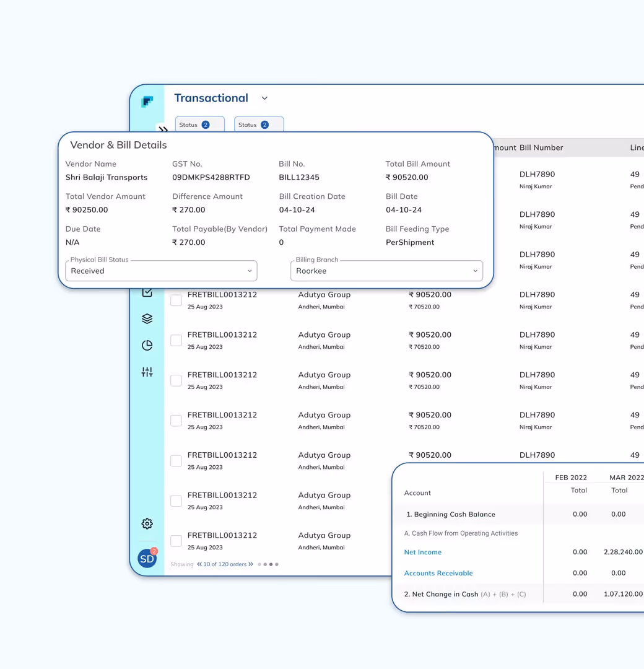Click the Net Change in Cash value 1,07,120.00
Viewport: 644px width, 669px height.
pos(623,594)
